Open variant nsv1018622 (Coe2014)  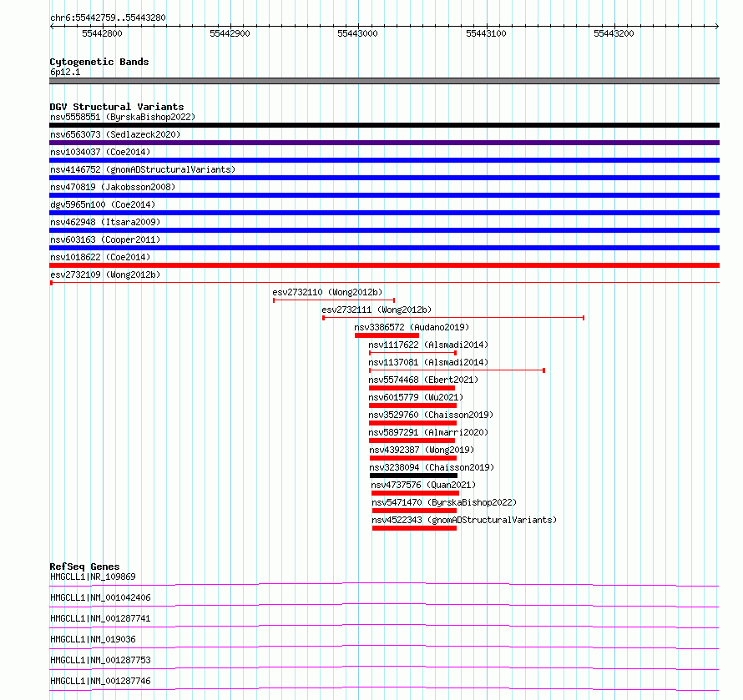coord(100,257)
